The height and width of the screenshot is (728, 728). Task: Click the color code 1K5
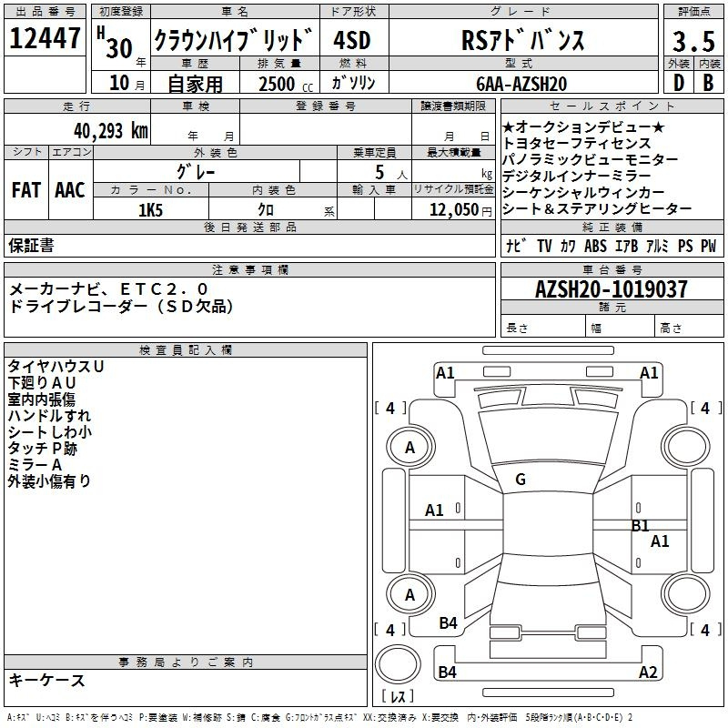point(149,209)
